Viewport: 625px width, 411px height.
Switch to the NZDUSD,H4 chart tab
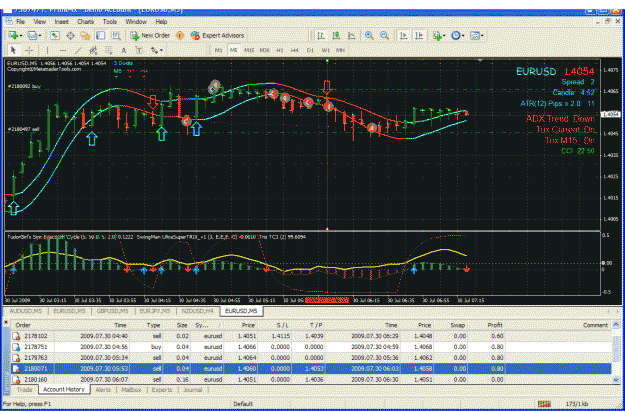click(x=197, y=311)
